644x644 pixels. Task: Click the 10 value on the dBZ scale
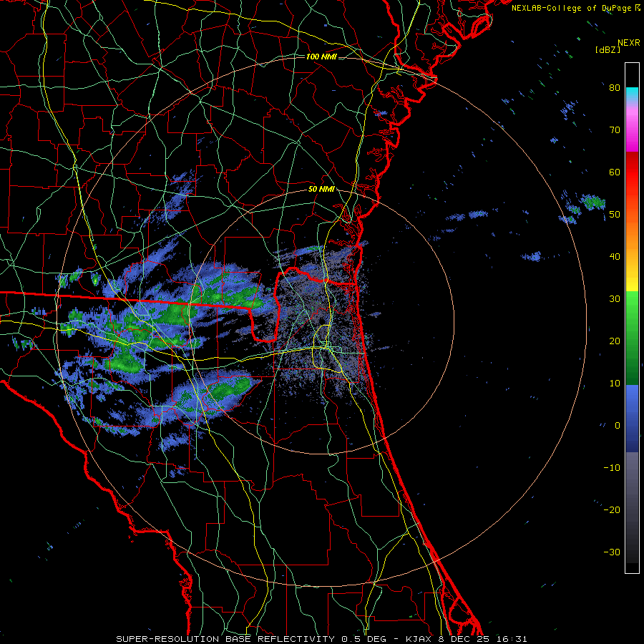(615, 384)
